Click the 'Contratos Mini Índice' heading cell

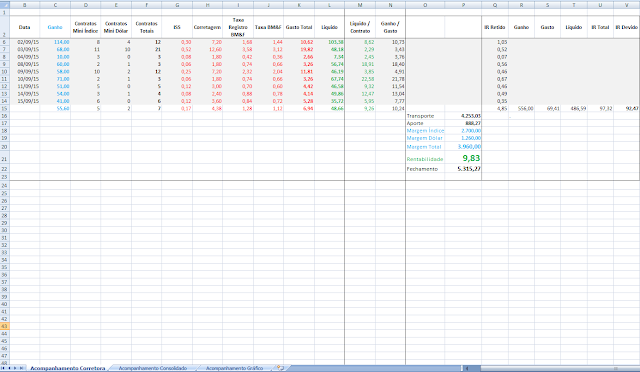(x=85, y=27)
